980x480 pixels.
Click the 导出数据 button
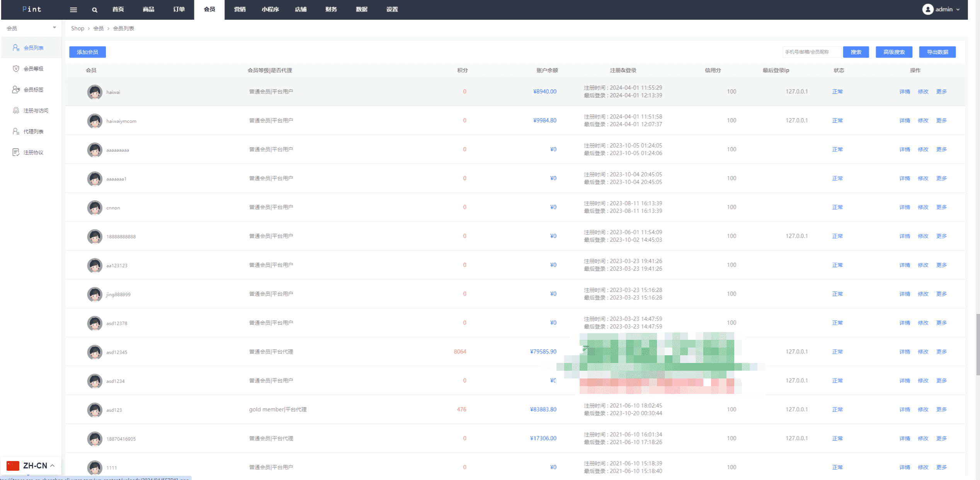point(937,52)
